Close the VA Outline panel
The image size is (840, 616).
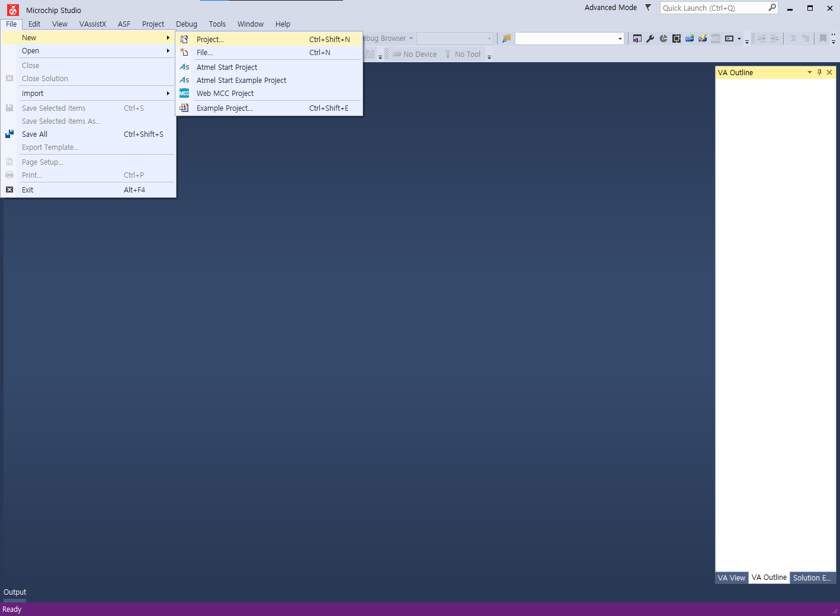[829, 72]
